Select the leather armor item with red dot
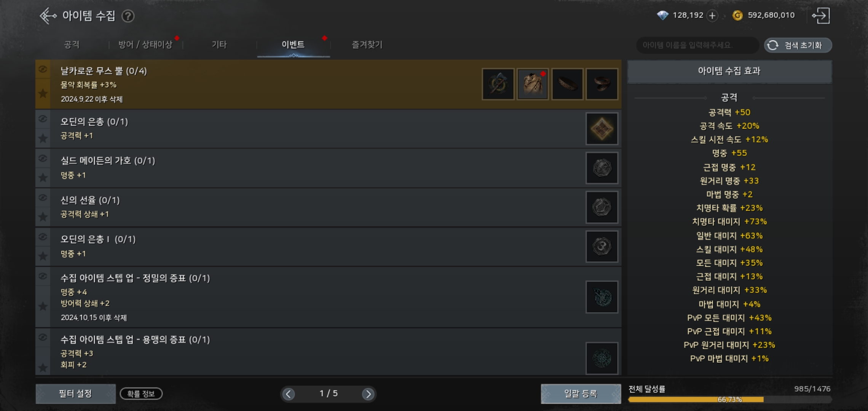The image size is (868, 411). 533,84
